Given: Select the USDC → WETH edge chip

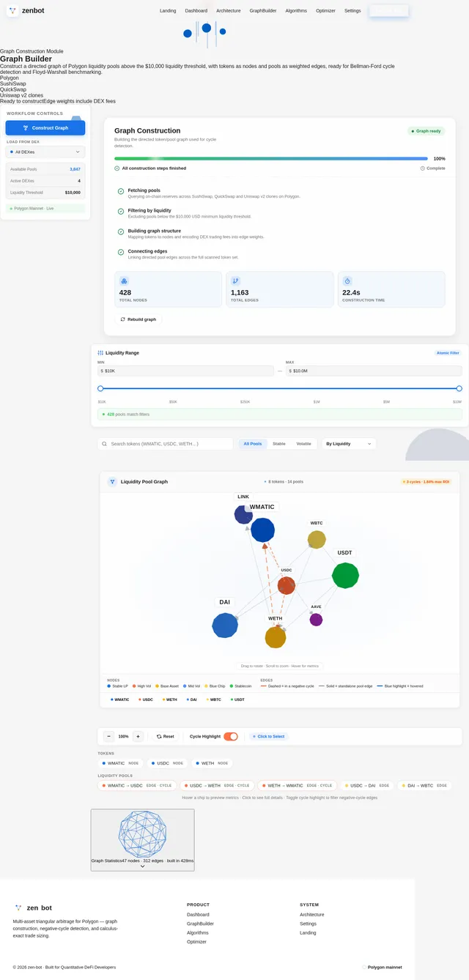Looking at the screenshot, I should [218, 785].
